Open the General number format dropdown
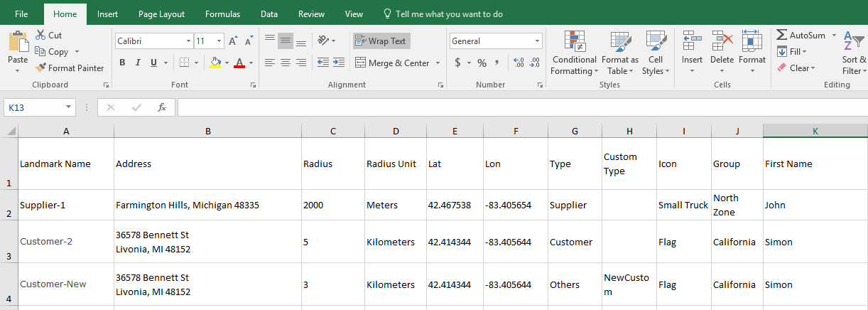Image resolution: width=868 pixels, height=310 pixels. pos(538,41)
